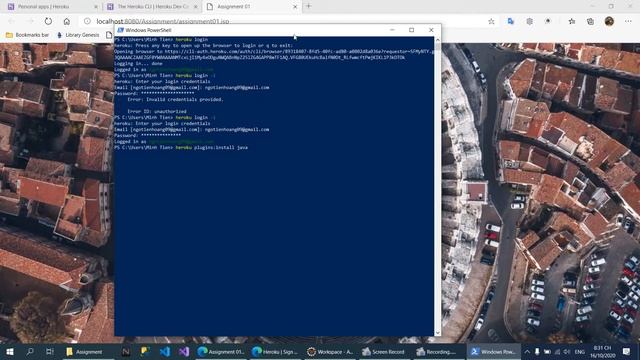This screenshot has height=360, width=640.
Task: Open a new browser tab
Action: 309,6
